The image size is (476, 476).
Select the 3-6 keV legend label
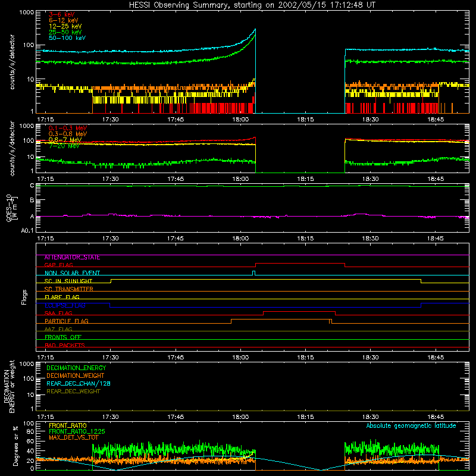pos(61,14)
